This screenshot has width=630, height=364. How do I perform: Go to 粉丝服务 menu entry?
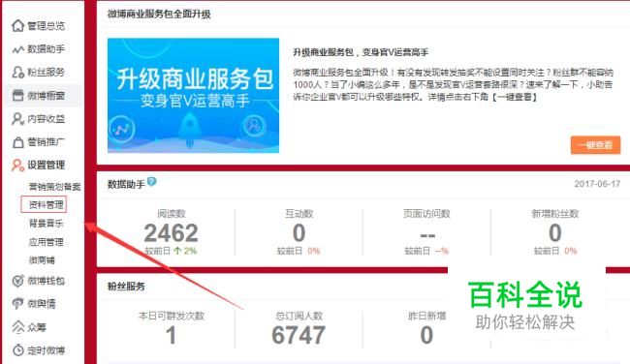tap(46, 73)
